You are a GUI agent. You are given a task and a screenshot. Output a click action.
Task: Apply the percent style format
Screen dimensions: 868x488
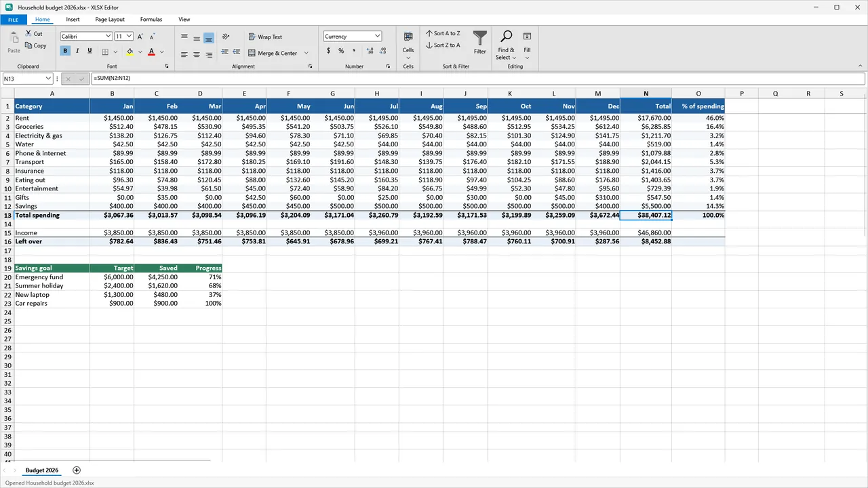pos(341,51)
